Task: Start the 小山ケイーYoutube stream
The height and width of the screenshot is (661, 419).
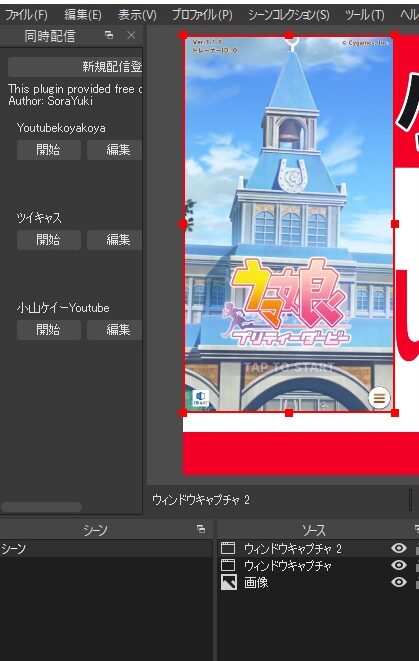Action: pyautogui.click(x=48, y=330)
